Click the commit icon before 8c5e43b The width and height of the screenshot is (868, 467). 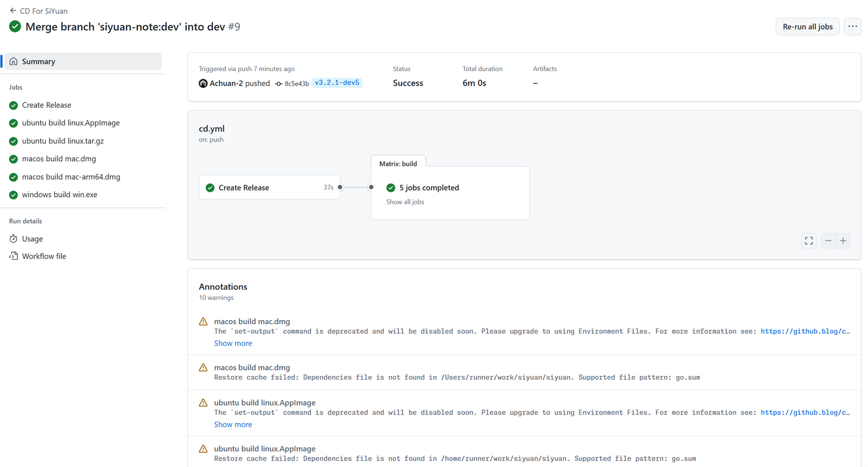point(278,84)
